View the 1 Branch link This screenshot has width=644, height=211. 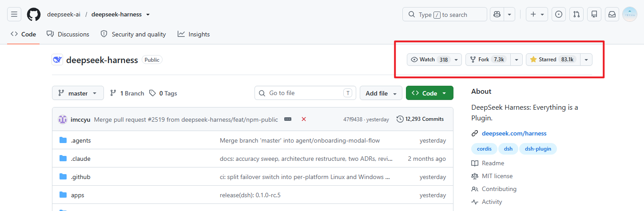pyautogui.click(x=127, y=93)
